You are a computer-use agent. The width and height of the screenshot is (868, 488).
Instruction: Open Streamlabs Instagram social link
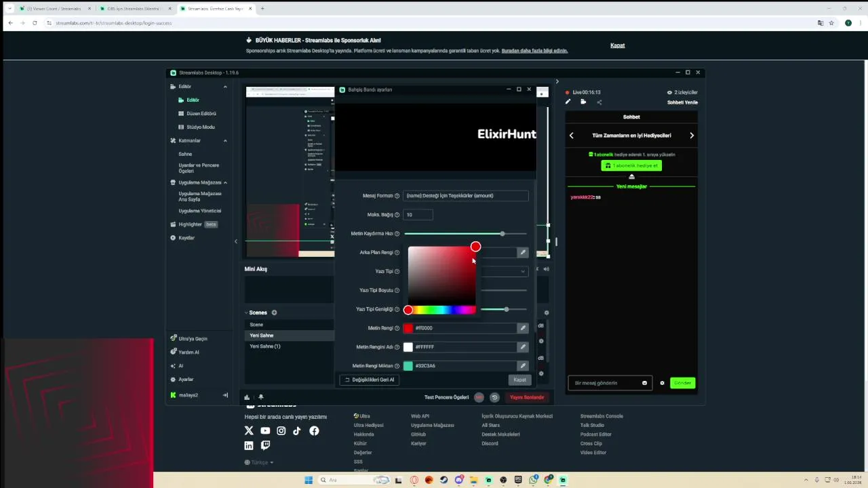click(x=281, y=430)
